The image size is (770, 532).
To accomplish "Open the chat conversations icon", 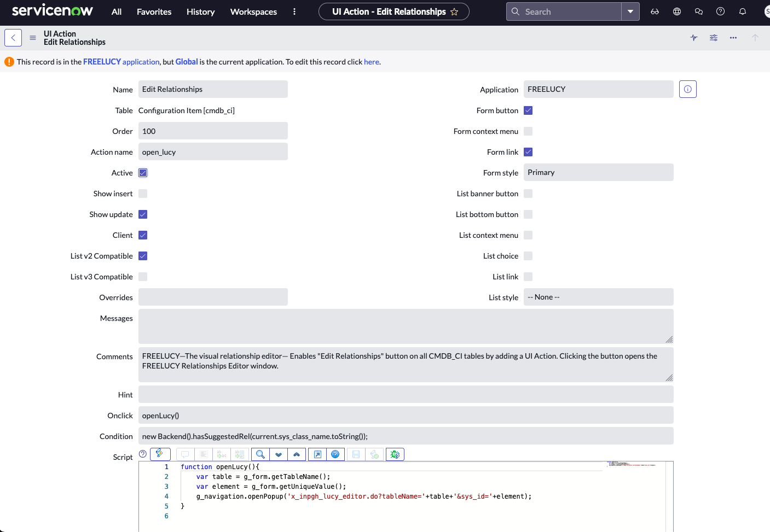I will (699, 11).
